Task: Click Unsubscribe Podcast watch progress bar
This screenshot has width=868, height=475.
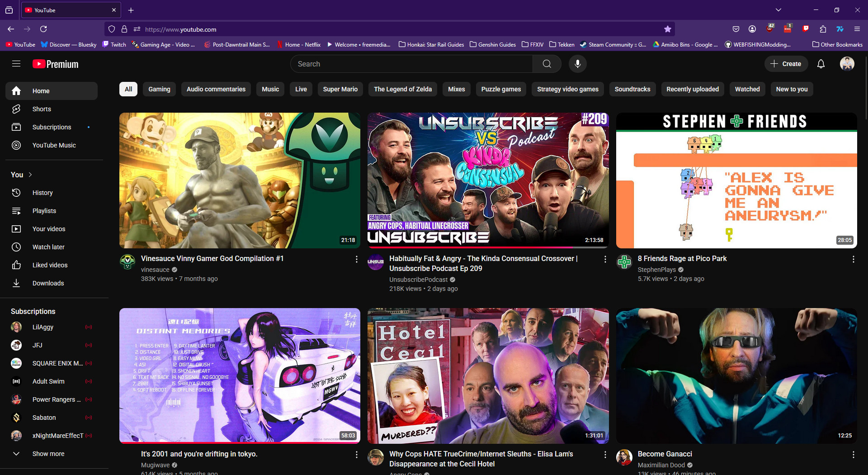Action: click(x=488, y=247)
